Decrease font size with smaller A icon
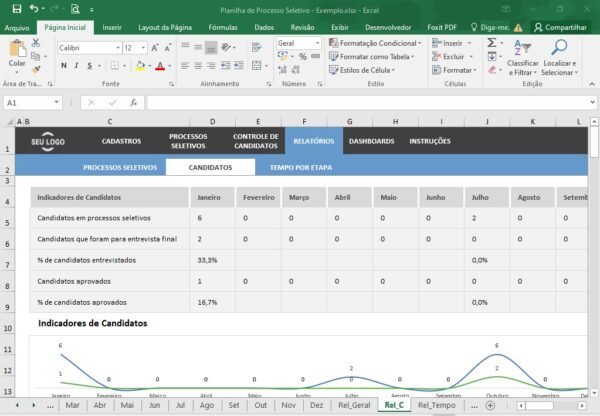The image size is (600, 416). pos(168,48)
